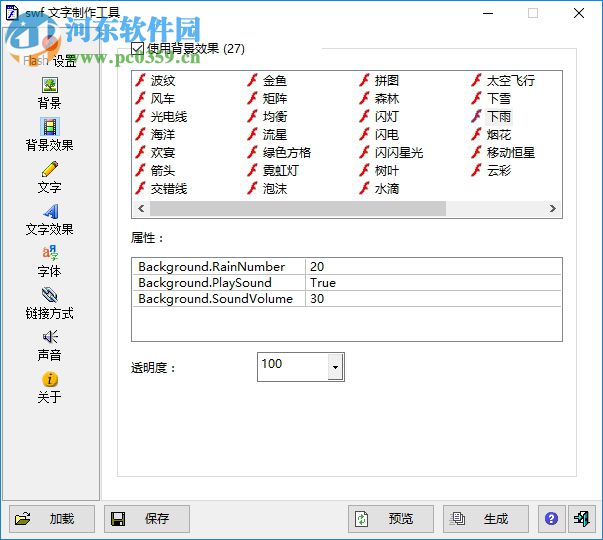
Task: Select the 光电线 background effect
Action: tap(162, 117)
